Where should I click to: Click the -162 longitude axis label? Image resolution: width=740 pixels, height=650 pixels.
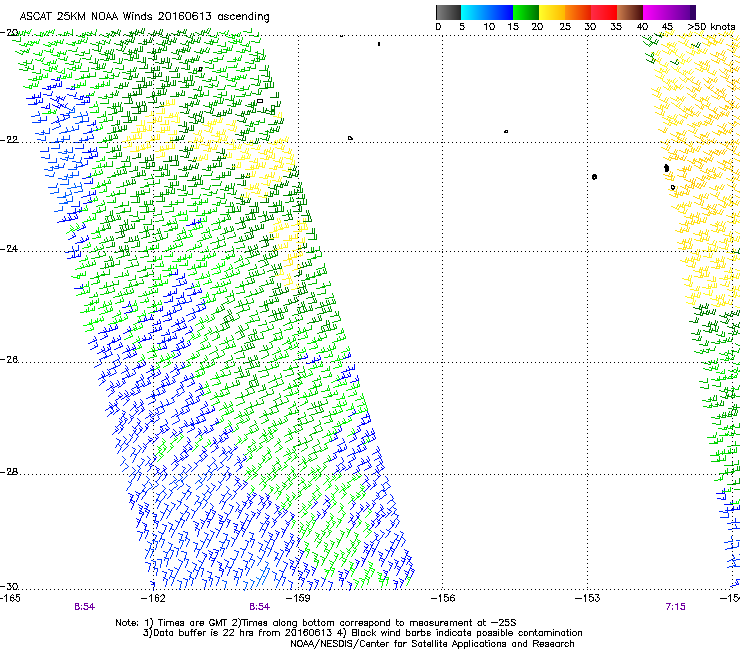[153, 599]
